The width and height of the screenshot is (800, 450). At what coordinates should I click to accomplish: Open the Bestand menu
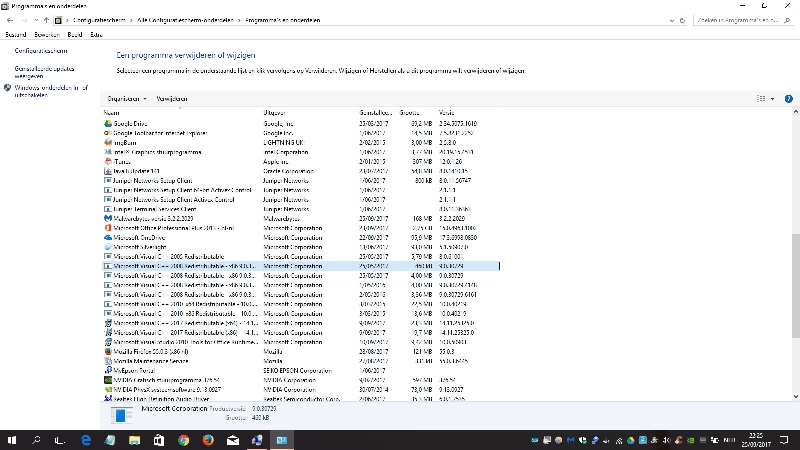pyautogui.click(x=16, y=35)
